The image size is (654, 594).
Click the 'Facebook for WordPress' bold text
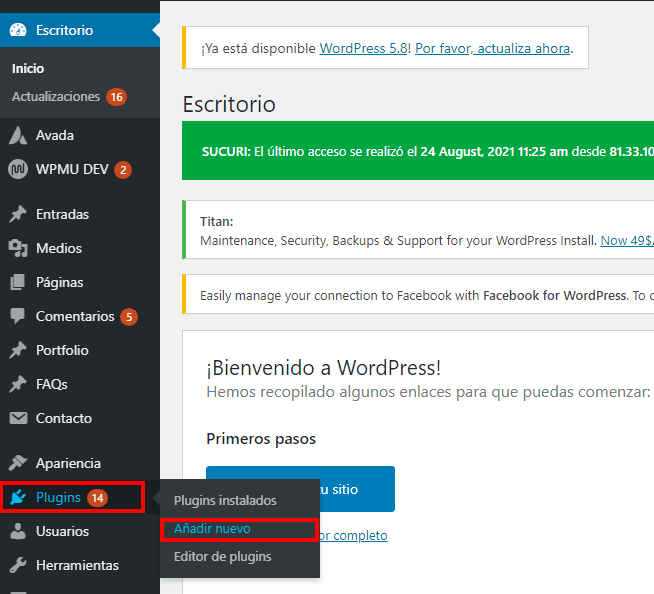(555, 295)
